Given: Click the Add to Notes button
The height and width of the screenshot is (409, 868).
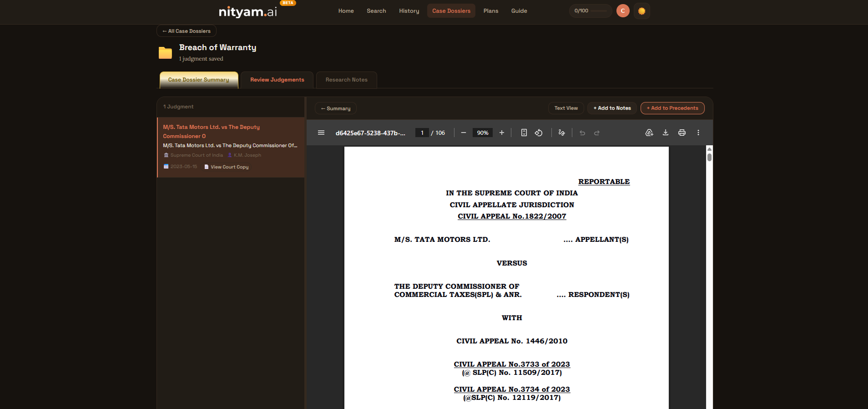Looking at the screenshot, I should click(x=612, y=108).
